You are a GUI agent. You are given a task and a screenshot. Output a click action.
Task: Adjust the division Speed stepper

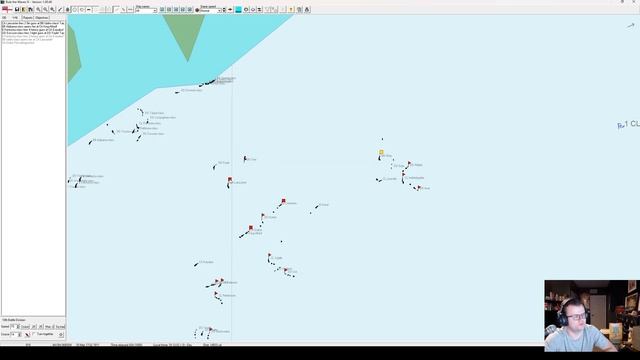coord(18,327)
